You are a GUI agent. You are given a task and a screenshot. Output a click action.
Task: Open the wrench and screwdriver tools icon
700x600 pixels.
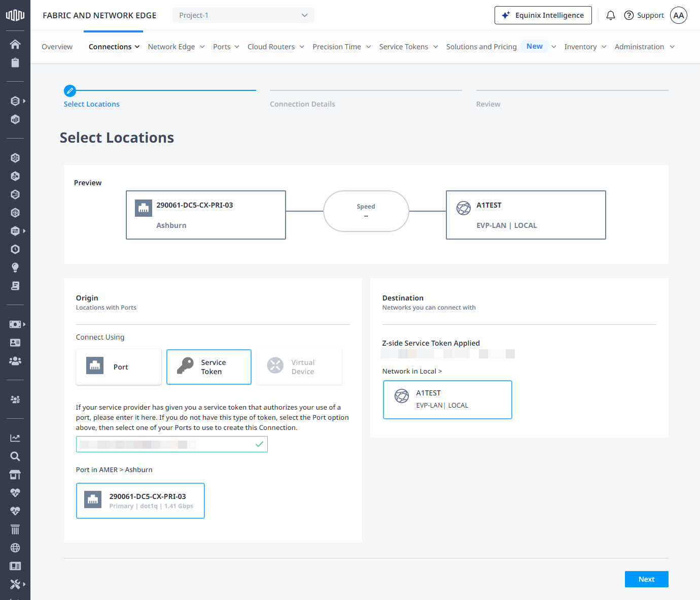[x=15, y=584]
